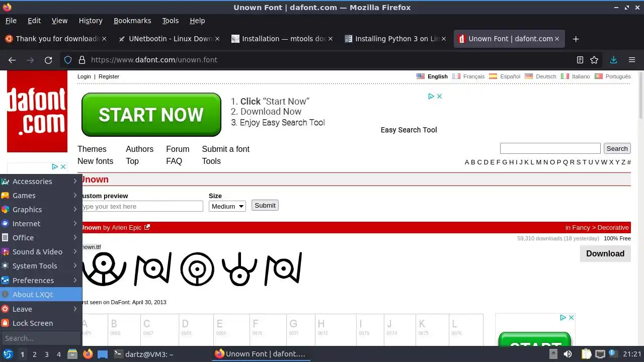The image size is (644, 362).
Task: Reload the dafont page
Action: click(48, 60)
